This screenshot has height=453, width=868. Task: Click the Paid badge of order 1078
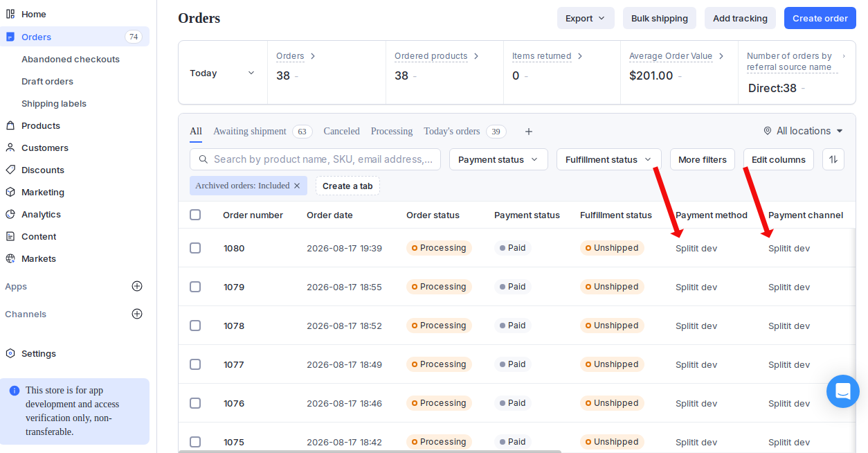[513, 326]
